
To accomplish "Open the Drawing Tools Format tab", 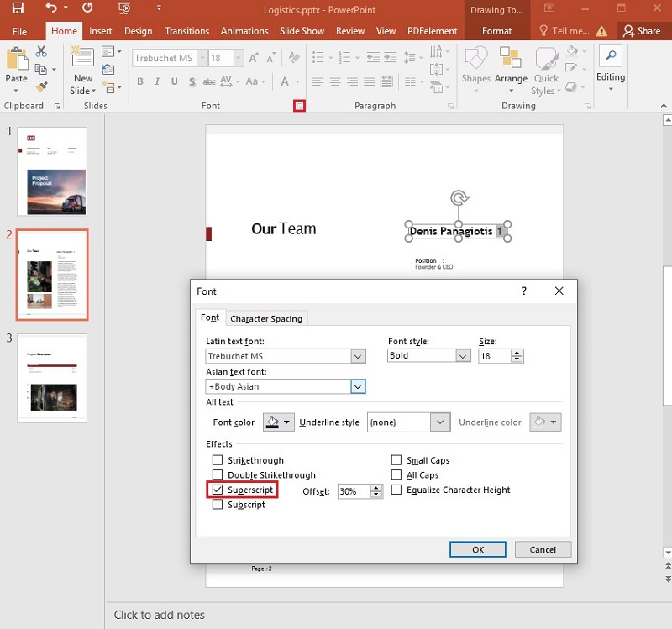I will tap(496, 31).
